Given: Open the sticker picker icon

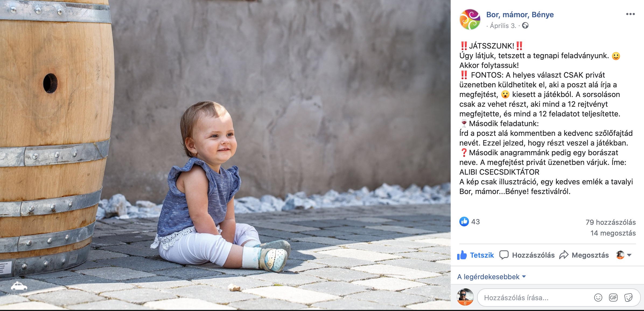Looking at the screenshot, I should pos(628,298).
